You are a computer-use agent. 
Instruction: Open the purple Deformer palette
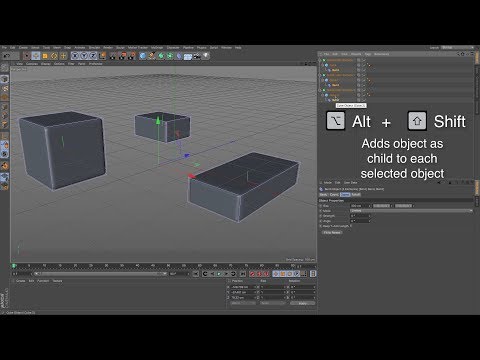click(179, 56)
